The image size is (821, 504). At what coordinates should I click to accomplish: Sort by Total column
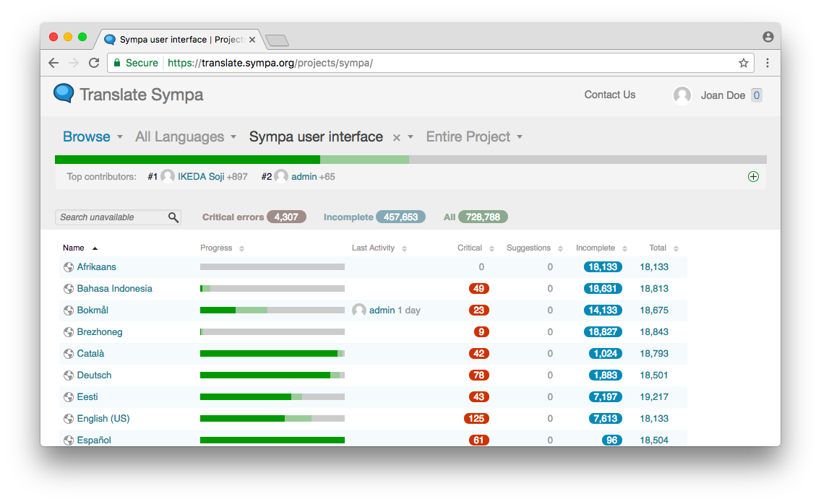coord(664,248)
